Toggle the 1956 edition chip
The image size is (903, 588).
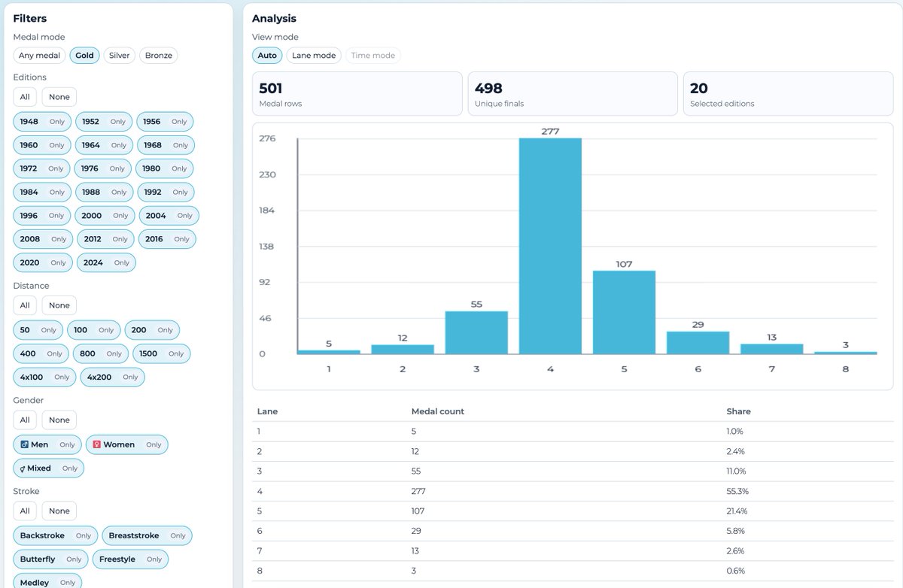152,122
